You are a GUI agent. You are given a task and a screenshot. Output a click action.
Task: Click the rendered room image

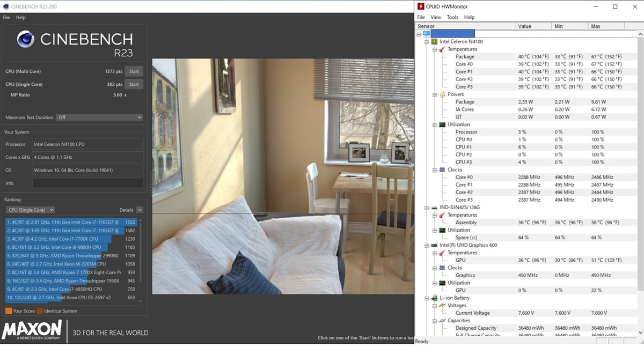[283, 176]
